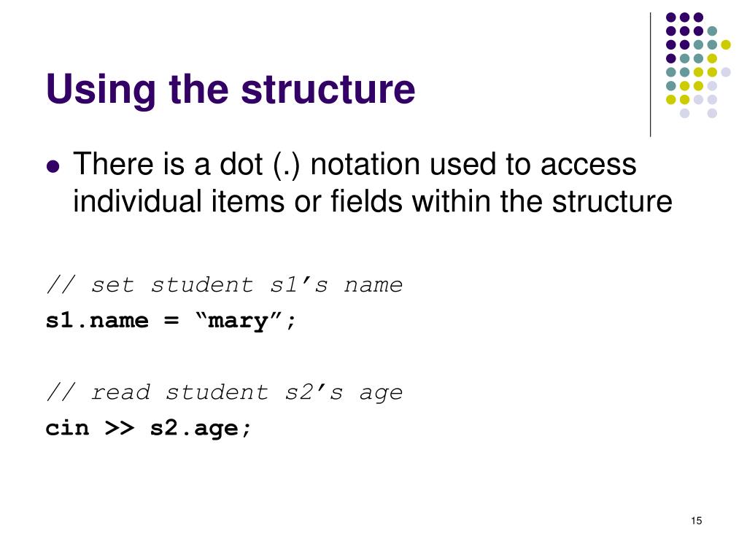The height and width of the screenshot is (560, 747).
Task: Click the vertical divider line beside the dots
Action: pos(650,75)
